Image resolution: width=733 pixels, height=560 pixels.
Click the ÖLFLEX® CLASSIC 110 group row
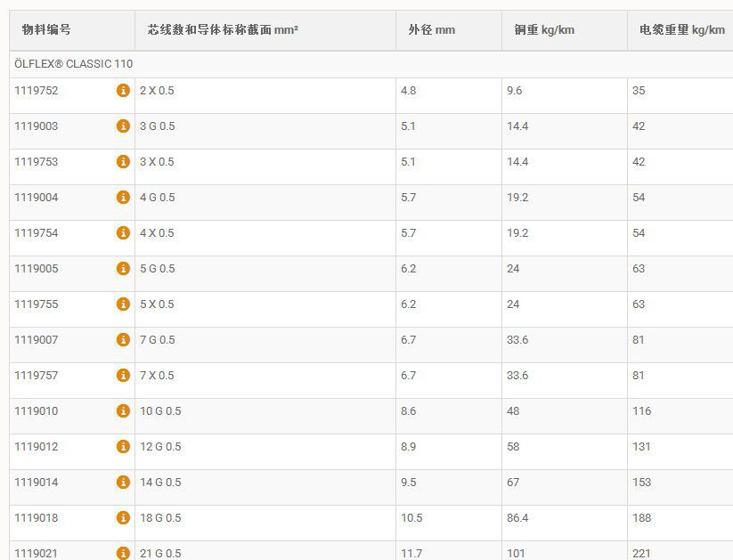click(74, 64)
